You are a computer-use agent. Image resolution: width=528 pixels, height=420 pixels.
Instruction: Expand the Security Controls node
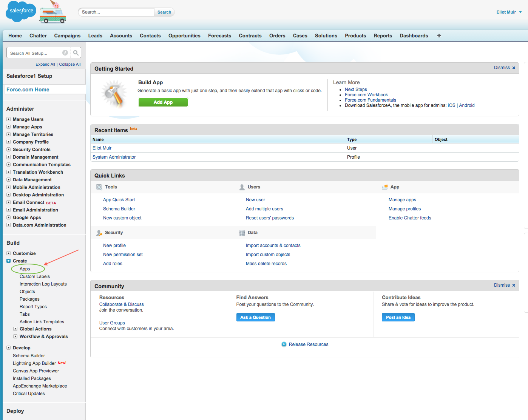tap(8, 150)
